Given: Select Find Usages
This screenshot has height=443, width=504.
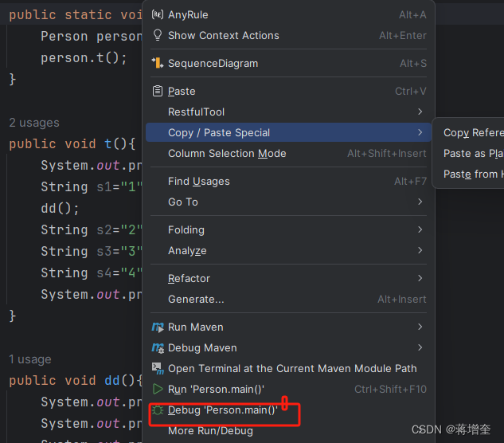Looking at the screenshot, I should (288, 182).
